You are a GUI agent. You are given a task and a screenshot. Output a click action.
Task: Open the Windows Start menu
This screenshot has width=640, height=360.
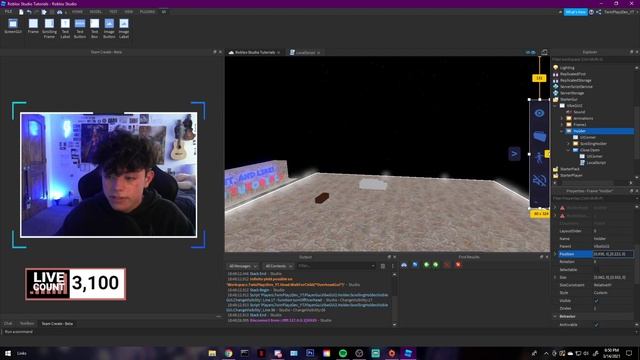pyautogui.click(x=8, y=353)
